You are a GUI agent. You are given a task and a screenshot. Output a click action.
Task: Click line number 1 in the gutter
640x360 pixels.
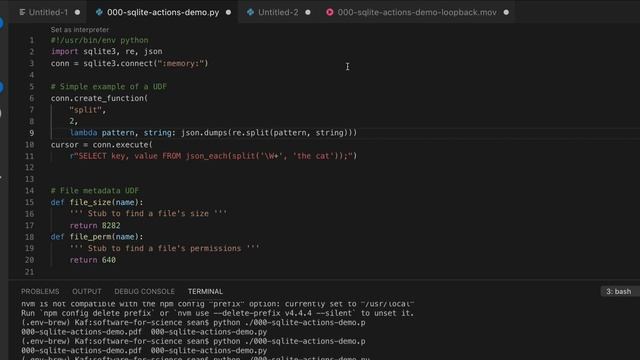(31, 40)
